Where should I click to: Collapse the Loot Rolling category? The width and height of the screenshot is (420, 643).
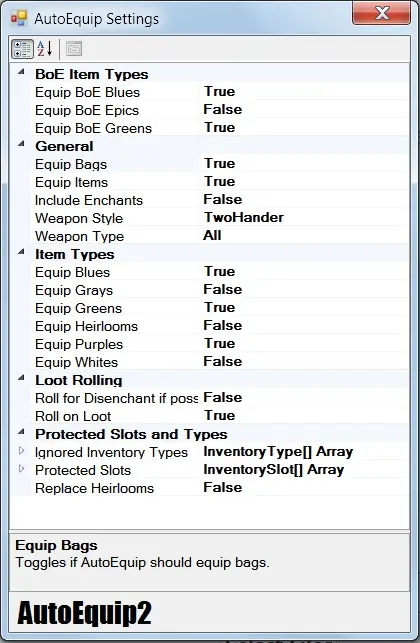click(21, 379)
